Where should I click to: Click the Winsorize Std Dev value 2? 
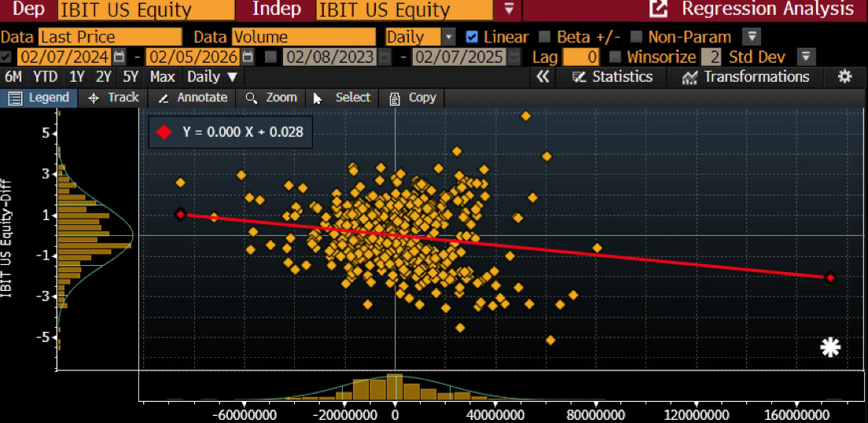click(x=711, y=57)
